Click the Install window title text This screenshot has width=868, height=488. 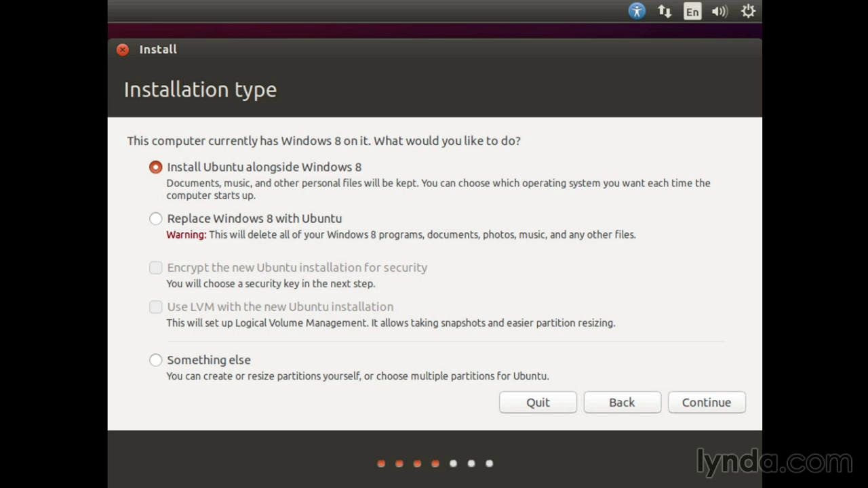[158, 49]
